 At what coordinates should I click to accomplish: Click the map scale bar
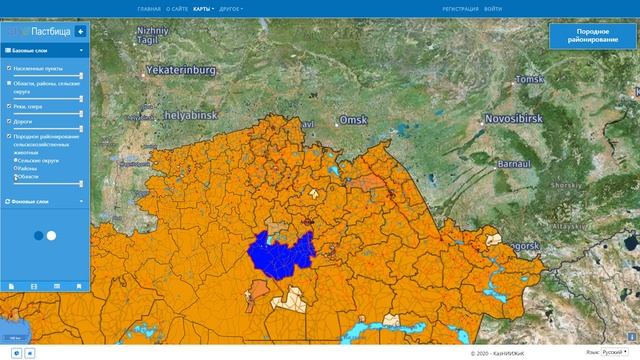coord(14,338)
